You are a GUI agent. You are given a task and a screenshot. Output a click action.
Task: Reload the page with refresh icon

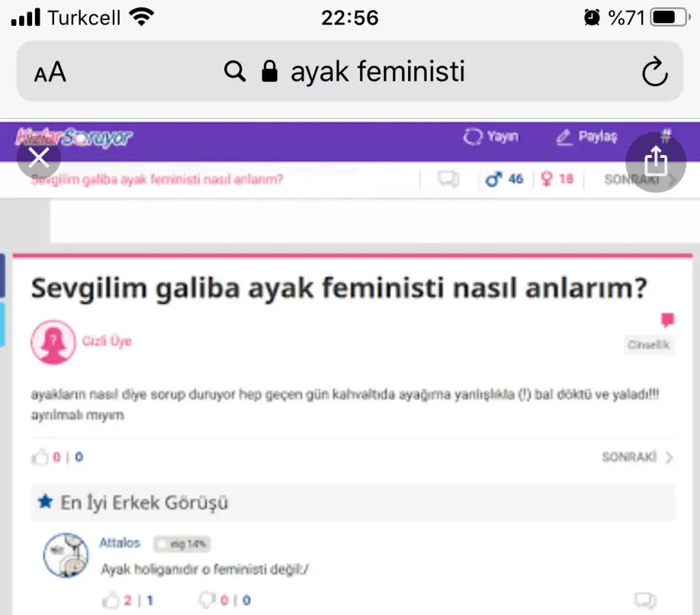(x=654, y=71)
